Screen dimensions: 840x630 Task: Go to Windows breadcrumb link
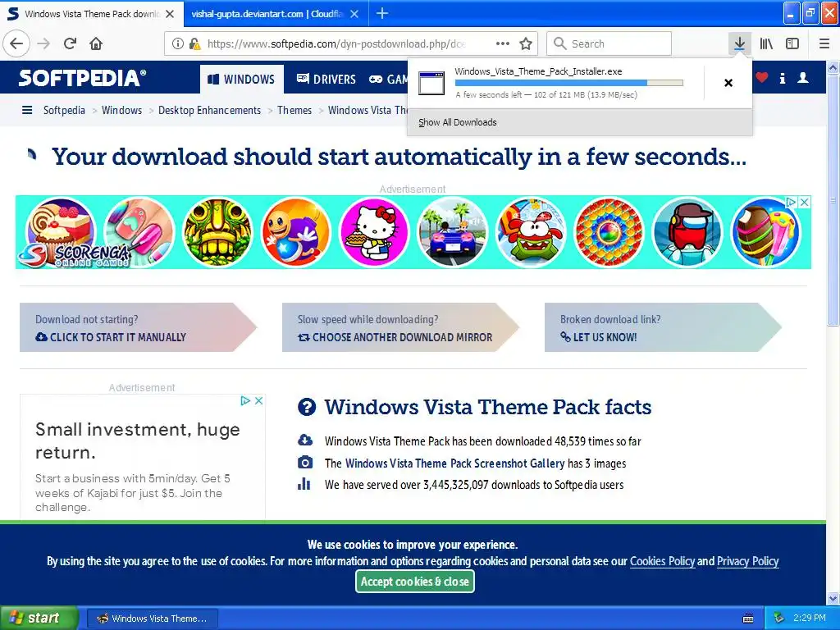coord(121,111)
